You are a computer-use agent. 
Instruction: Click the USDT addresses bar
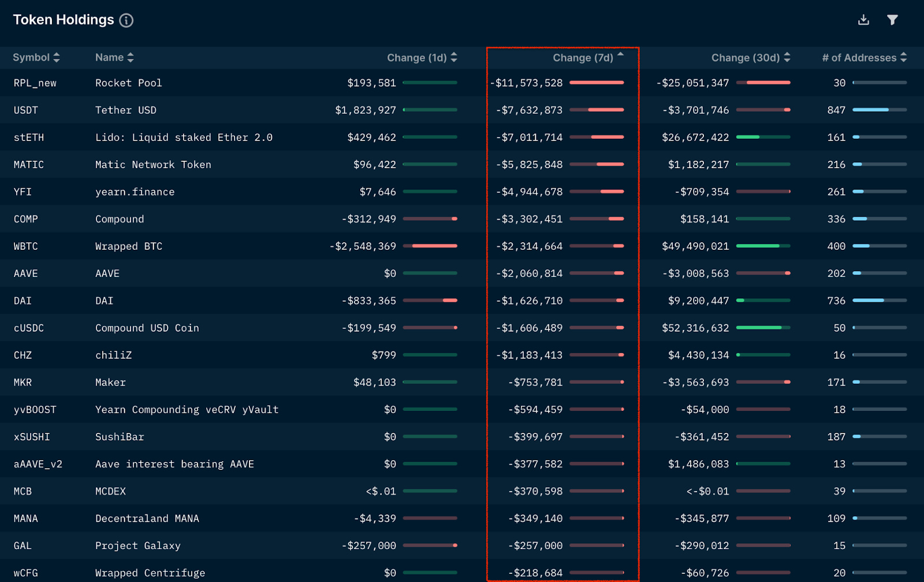880,110
